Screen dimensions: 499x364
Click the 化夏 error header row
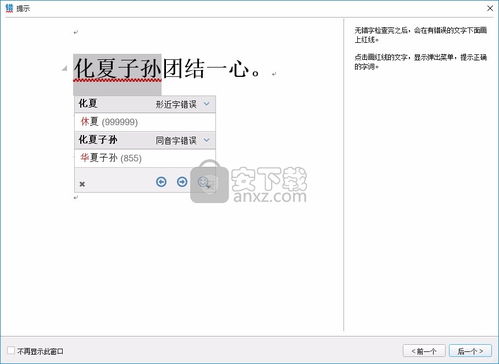coord(145,104)
